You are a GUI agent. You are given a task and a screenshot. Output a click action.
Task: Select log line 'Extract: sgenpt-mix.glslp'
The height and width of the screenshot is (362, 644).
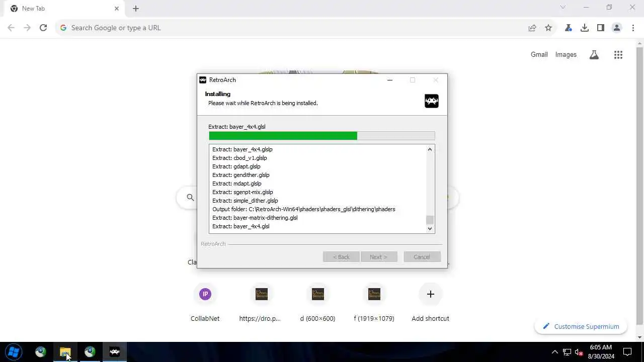click(243, 192)
